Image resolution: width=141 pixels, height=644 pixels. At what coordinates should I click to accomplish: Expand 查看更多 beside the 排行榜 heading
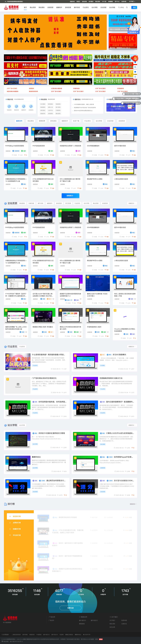coord(133,504)
